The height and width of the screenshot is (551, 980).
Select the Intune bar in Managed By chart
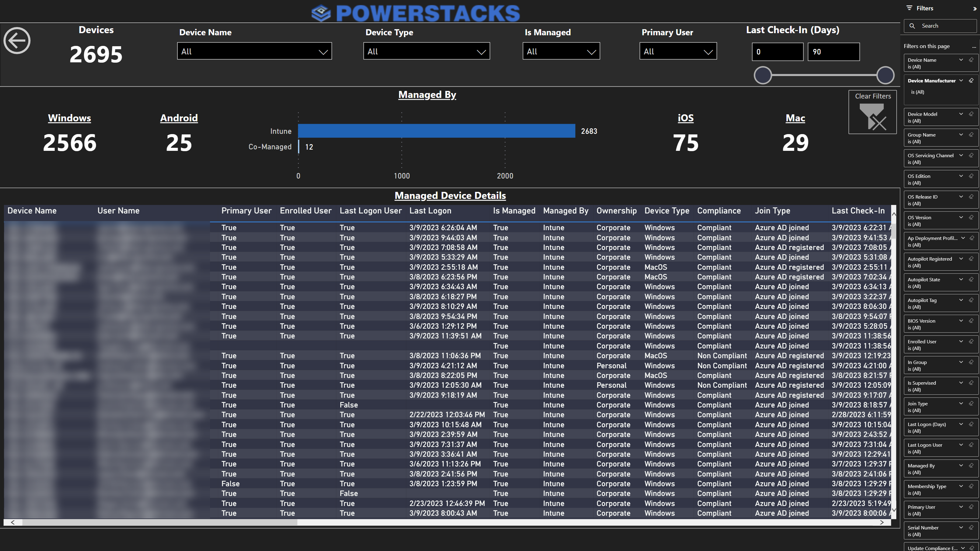pos(436,131)
